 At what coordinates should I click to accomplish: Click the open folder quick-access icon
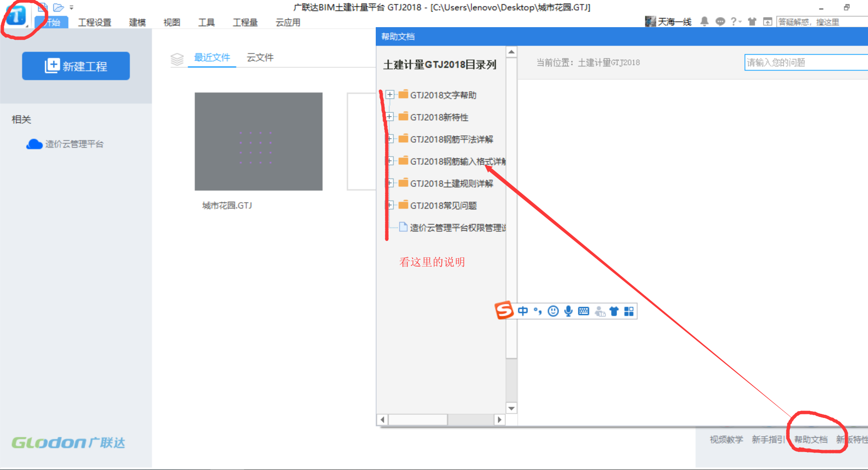(x=58, y=7)
